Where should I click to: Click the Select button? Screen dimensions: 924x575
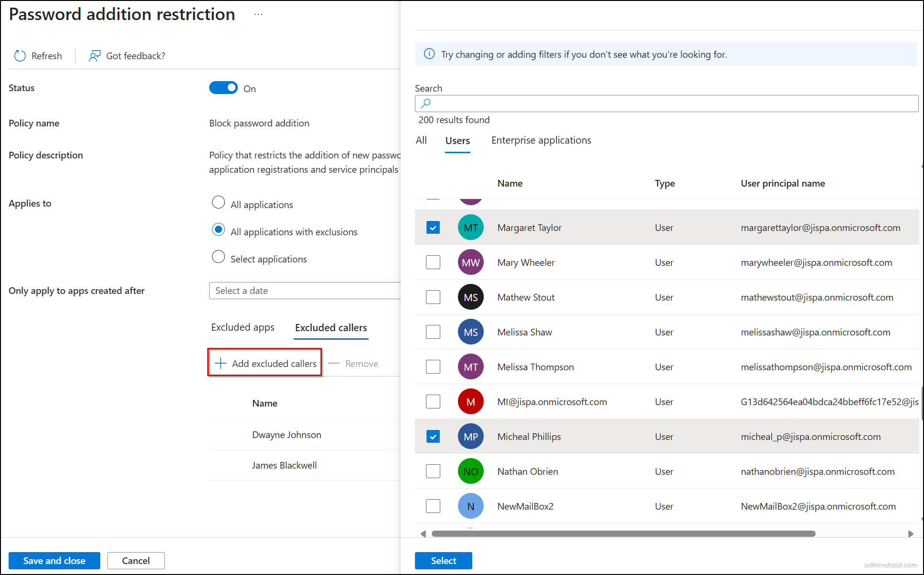(443, 561)
